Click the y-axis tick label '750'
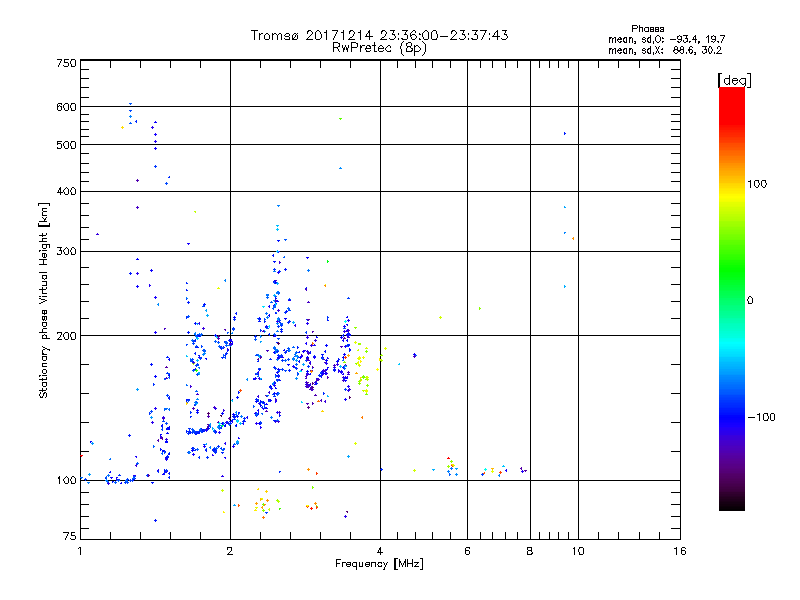The width and height of the screenshot is (800, 600). pos(66,63)
